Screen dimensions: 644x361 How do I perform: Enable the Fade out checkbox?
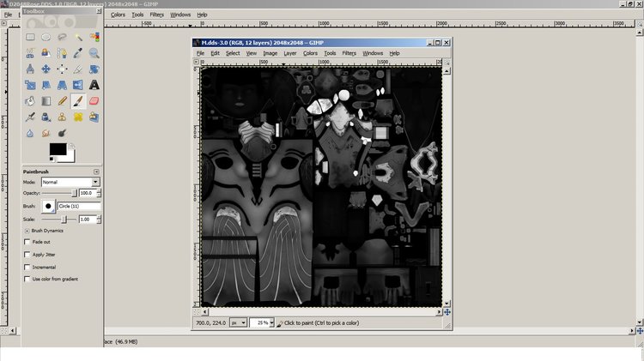27,242
